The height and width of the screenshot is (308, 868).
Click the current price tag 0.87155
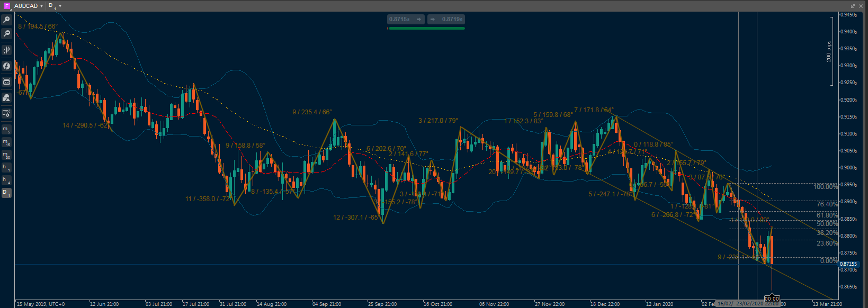tap(848, 264)
